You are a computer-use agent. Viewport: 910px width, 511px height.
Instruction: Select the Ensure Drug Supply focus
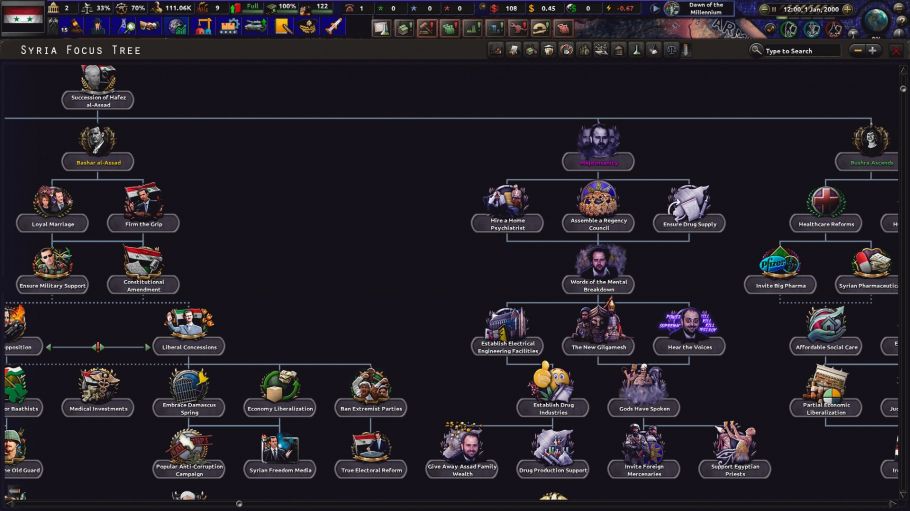tap(689, 224)
